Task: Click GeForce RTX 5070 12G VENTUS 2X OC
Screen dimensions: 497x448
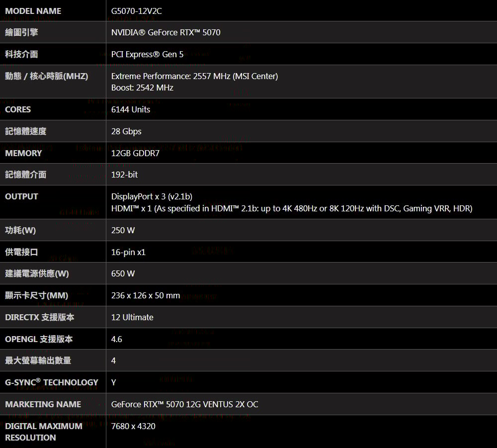Action: point(184,404)
